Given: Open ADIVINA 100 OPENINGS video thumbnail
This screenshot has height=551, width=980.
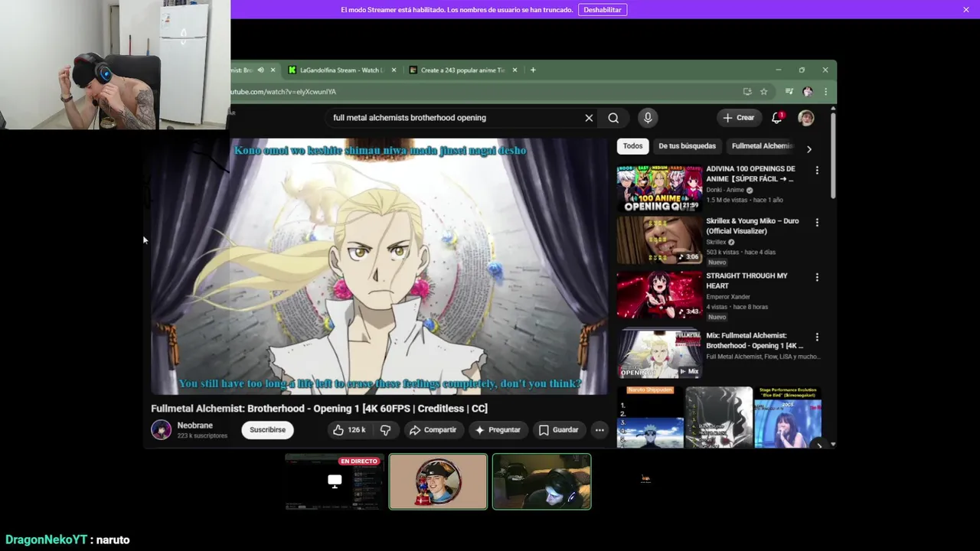Looking at the screenshot, I should point(659,188).
